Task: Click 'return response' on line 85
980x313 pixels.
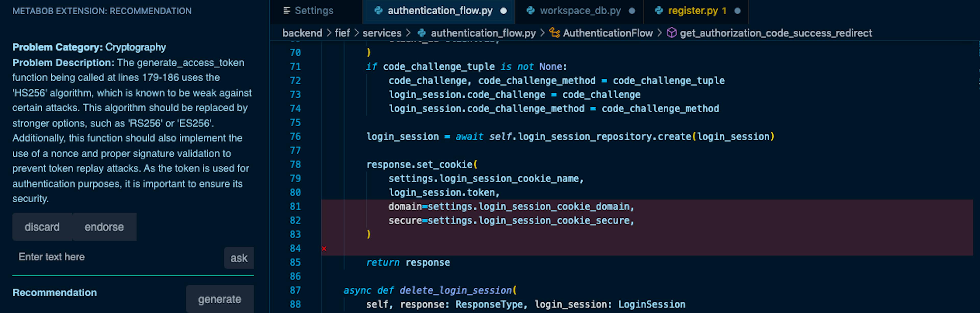Action: [408, 262]
